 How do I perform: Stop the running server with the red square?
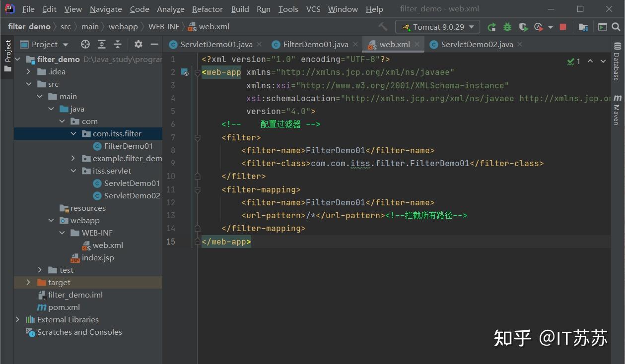pos(563,27)
